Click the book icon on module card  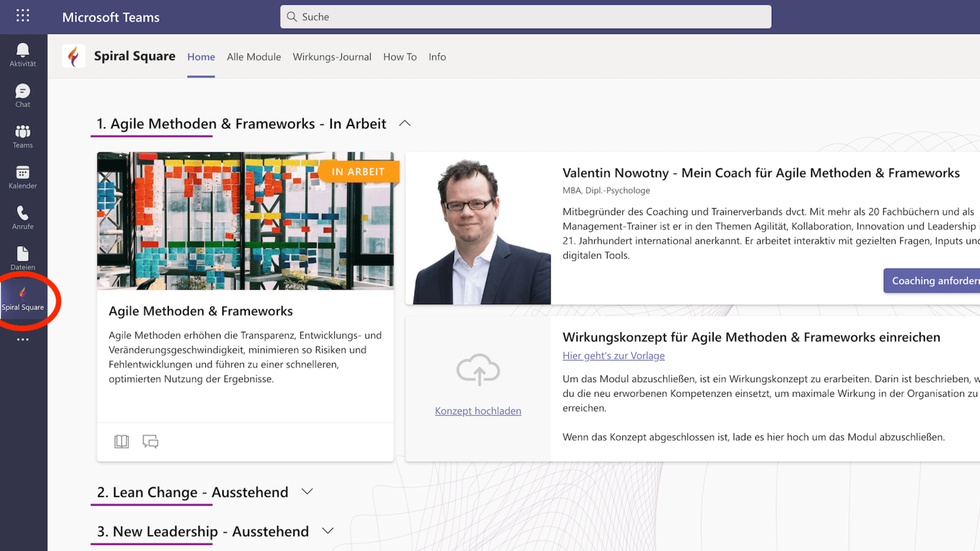click(121, 441)
